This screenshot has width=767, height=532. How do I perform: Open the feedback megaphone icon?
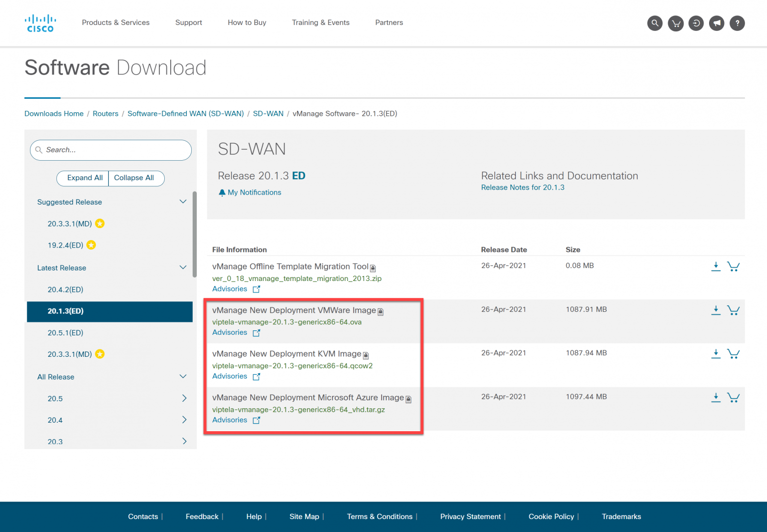tap(717, 23)
